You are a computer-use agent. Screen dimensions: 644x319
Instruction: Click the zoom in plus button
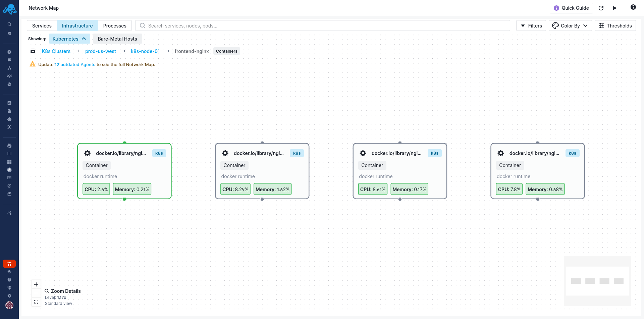click(x=36, y=284)
